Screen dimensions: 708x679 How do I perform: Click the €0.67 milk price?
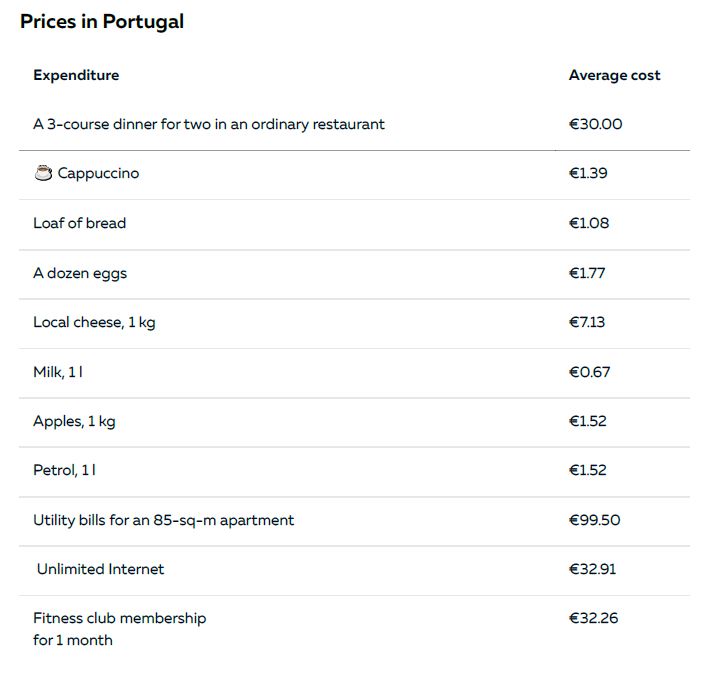(589, 372)
